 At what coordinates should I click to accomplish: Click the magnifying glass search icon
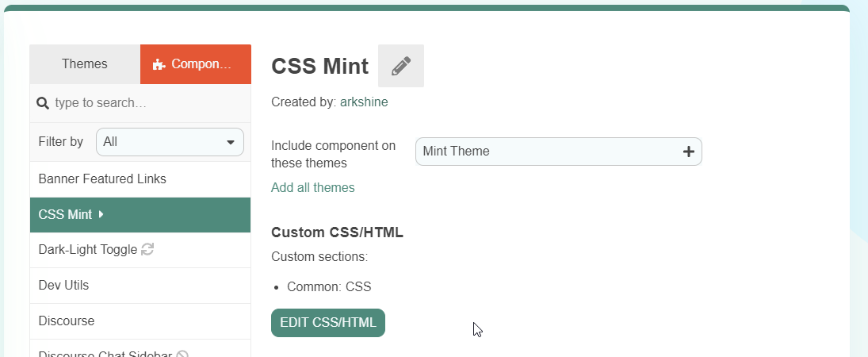point(43,103)
